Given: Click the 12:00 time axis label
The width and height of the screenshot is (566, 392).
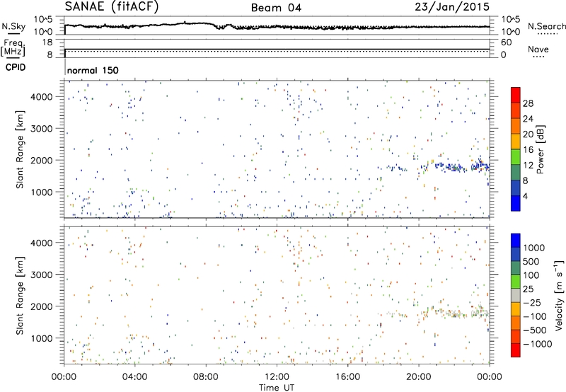Looking at the screenshot, I should pyautogui.click(x=277, y=377).
